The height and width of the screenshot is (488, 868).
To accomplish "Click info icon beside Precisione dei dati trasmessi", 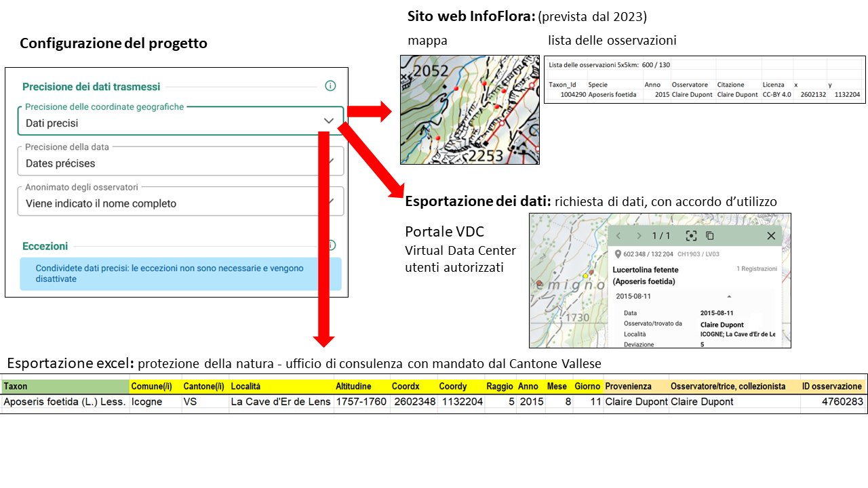I will [330, 86].
